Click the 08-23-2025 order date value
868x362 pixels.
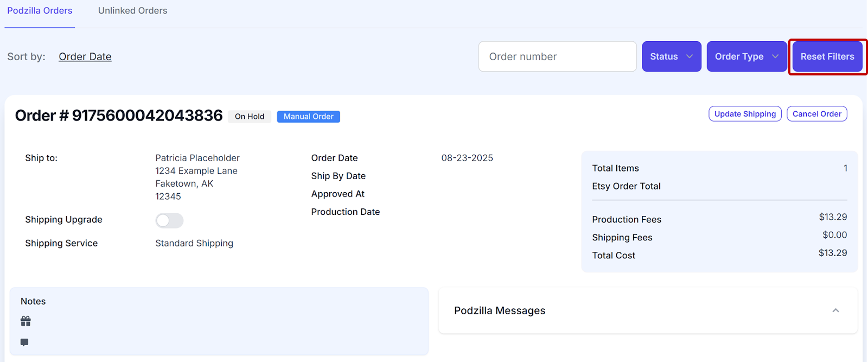point(467,158)
